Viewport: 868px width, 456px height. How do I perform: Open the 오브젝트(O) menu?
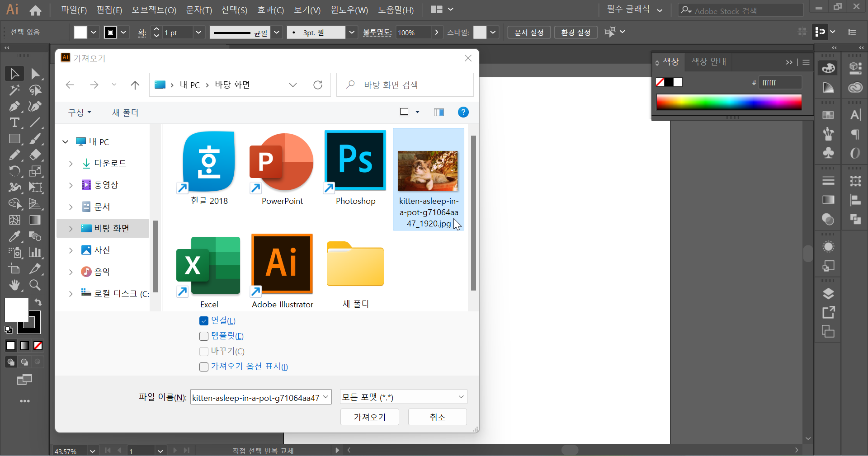click(154, 10)
